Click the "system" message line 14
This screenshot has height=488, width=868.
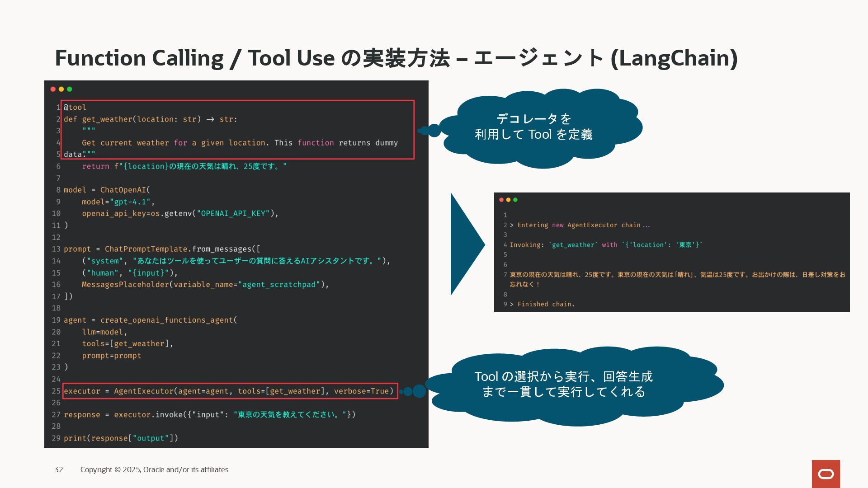(x=236, y=261)
